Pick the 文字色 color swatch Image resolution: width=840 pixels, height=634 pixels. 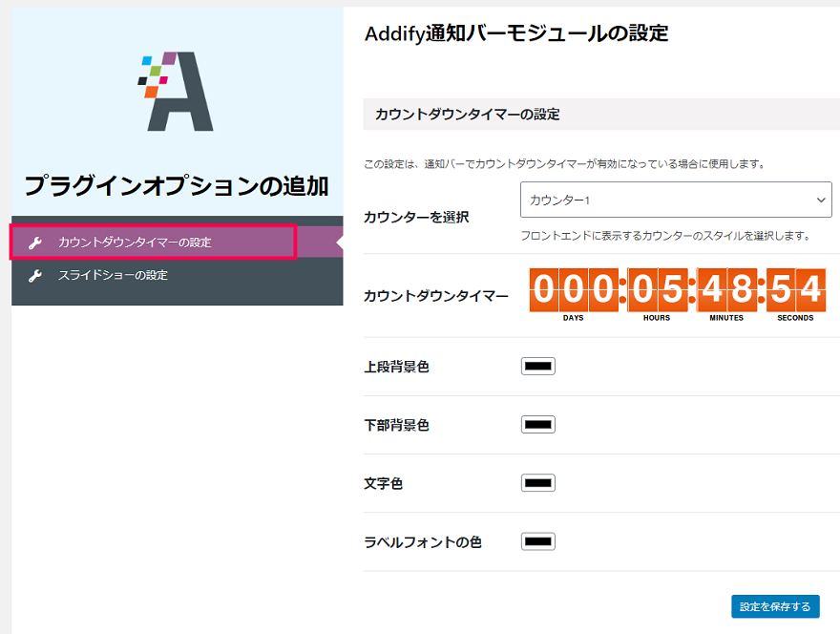coord(537,483)
